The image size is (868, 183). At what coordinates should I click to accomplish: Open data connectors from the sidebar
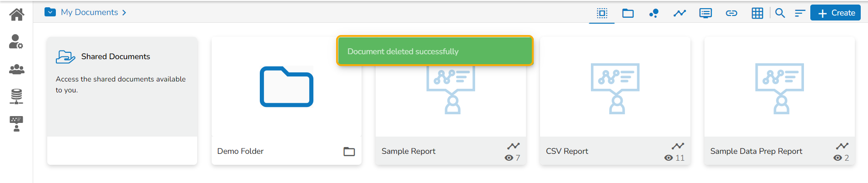coord(16,96)
